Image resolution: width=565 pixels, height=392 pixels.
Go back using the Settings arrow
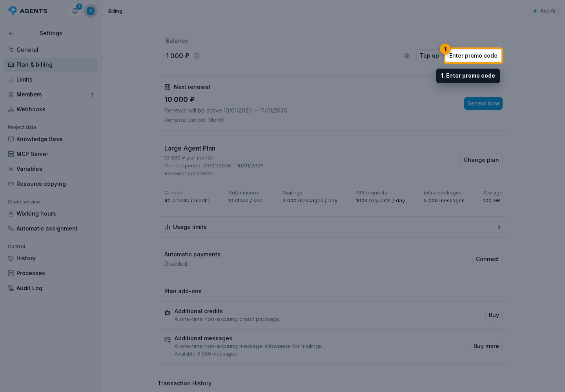[11, 33]
